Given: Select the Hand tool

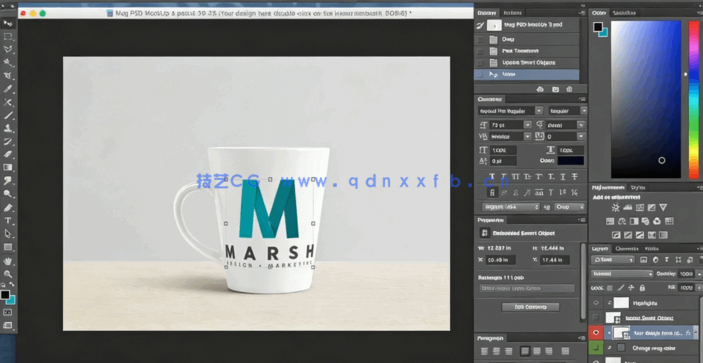Looking at the screenshot, I should pyautogui.click(x=8, y=261).
